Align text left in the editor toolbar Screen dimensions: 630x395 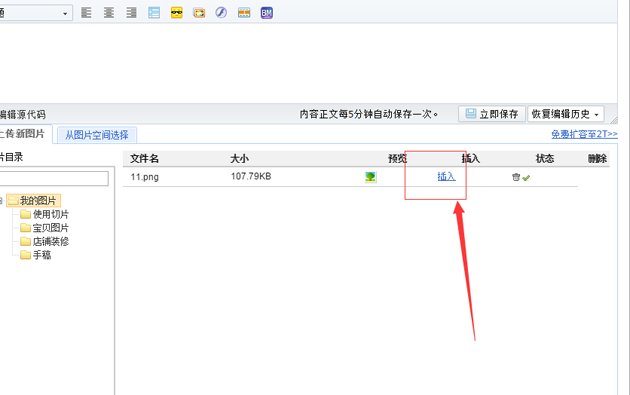(86, 13)
